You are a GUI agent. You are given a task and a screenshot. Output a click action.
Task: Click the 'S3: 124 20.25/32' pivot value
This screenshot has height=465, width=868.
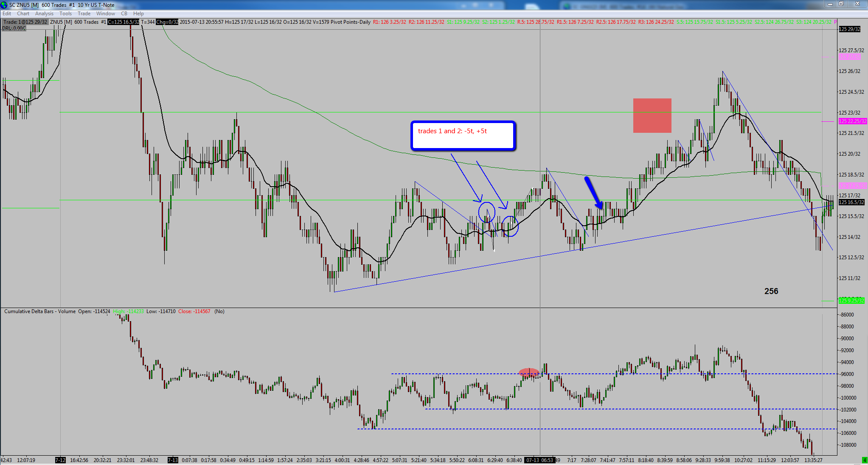tap(814, 22)
